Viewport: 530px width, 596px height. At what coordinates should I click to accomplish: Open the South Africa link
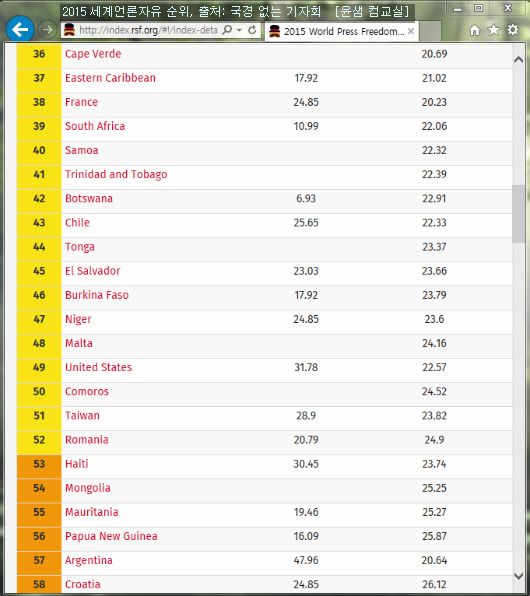(x=95, y=126)
